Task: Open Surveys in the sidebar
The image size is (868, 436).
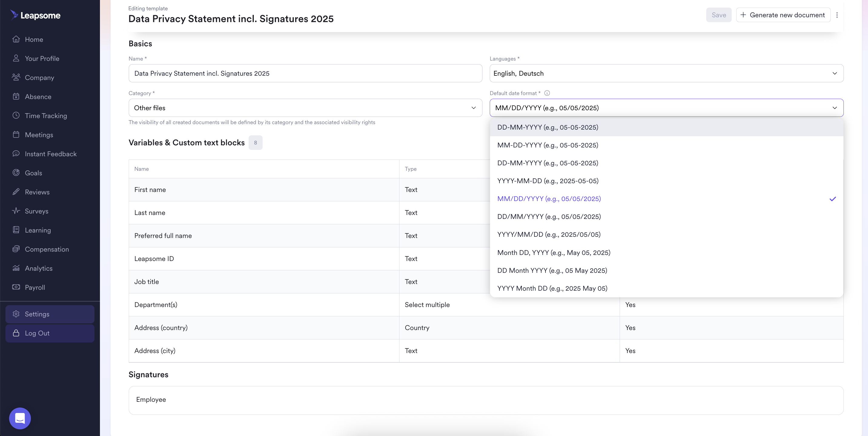Action: coord(36,211)
